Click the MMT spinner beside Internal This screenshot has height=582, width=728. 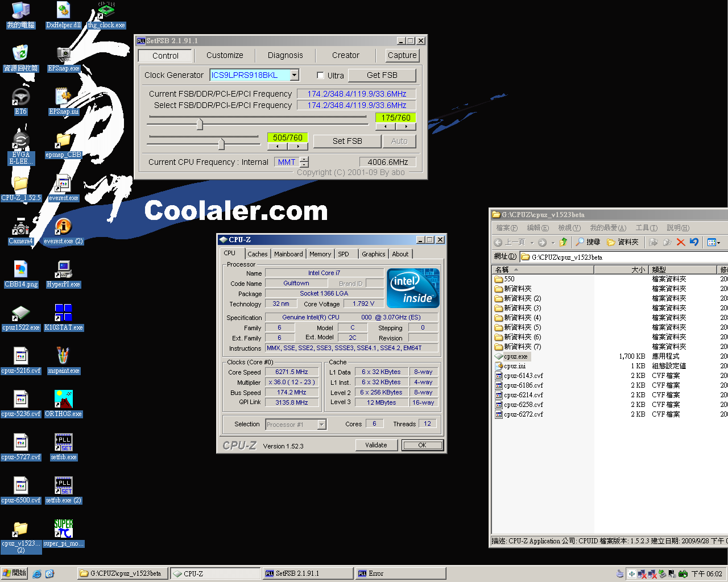pyautogui.click(x=304, y=162)
